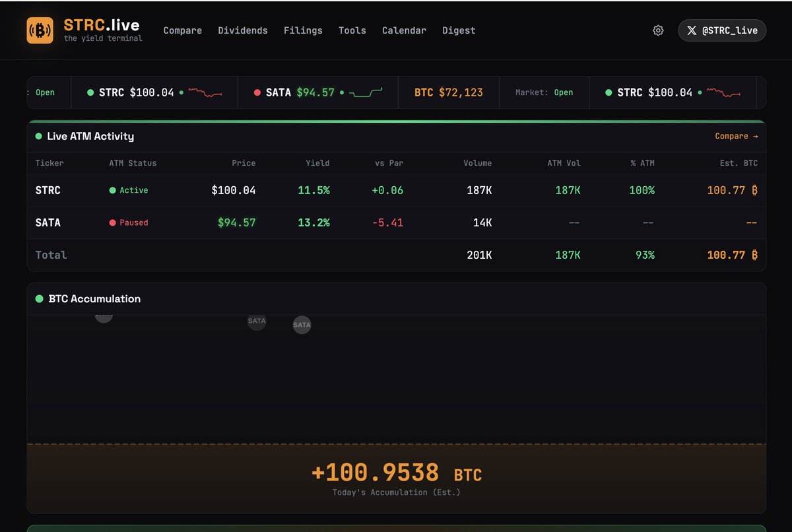
Task: Select the STRC row ticker
Action: point(48,190)
